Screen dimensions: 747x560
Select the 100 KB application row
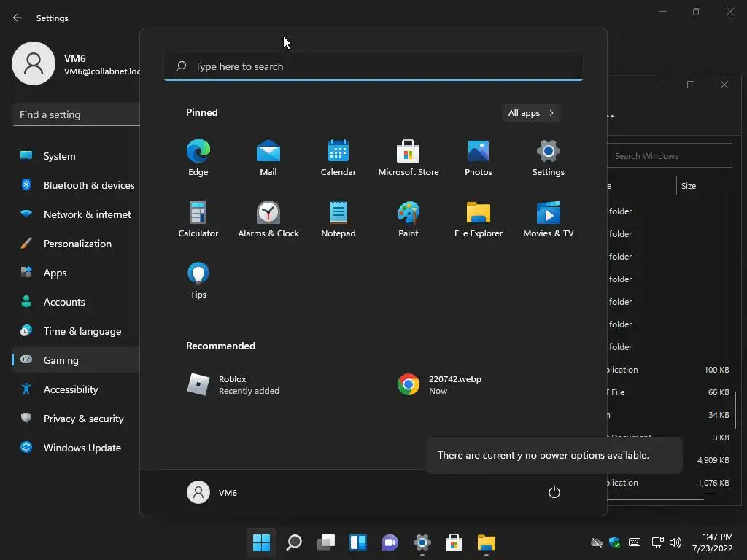coord(671,370)
